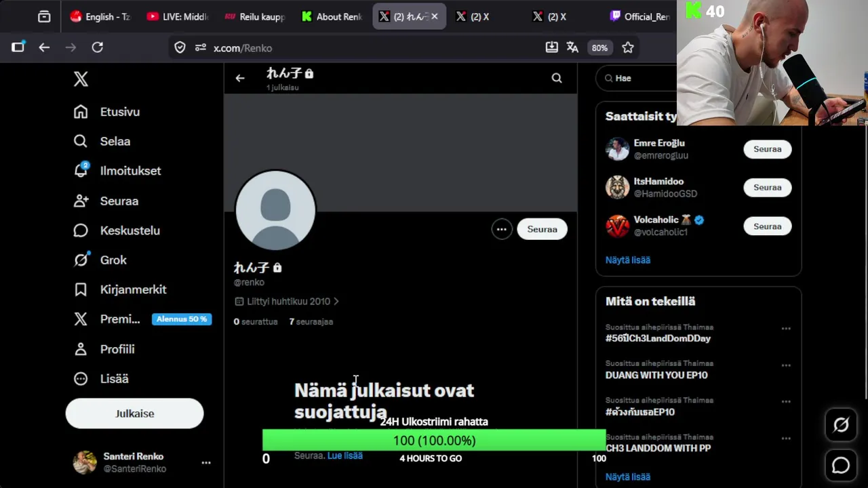Click the default profile avatar picture
The height and width of the screenshot is (488, 868).
coord(275,210)
